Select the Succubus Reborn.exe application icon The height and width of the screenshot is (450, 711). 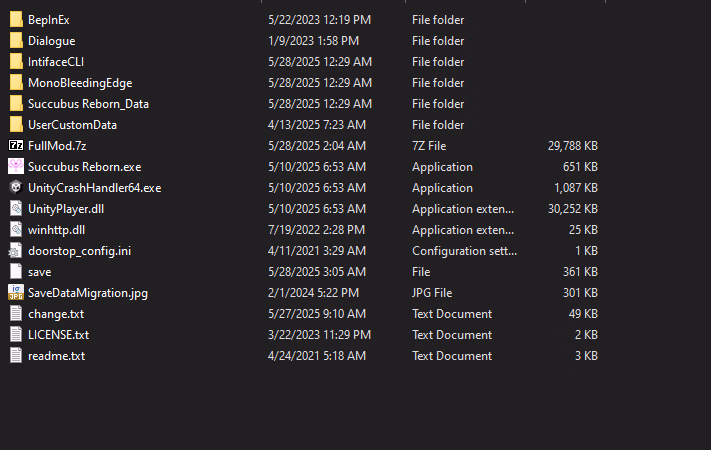[x=16, y=166]
